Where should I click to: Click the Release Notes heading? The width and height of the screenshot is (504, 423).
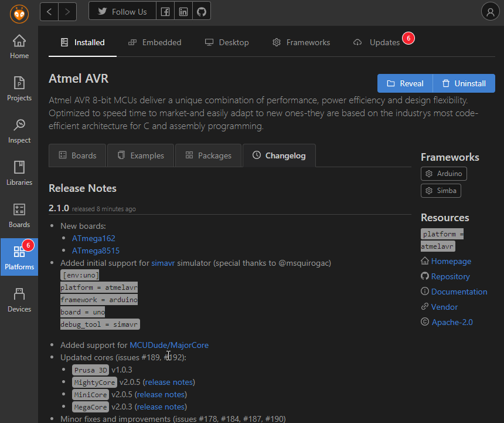pos(83,188)
